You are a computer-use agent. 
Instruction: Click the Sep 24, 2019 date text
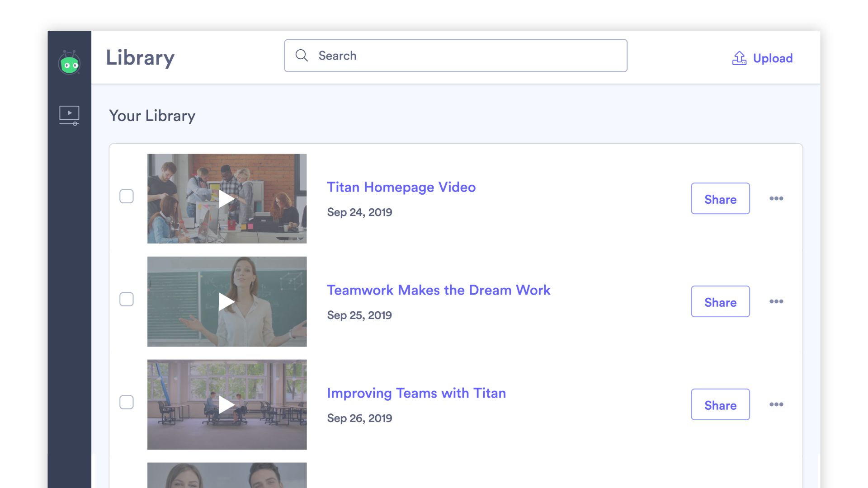359,212
